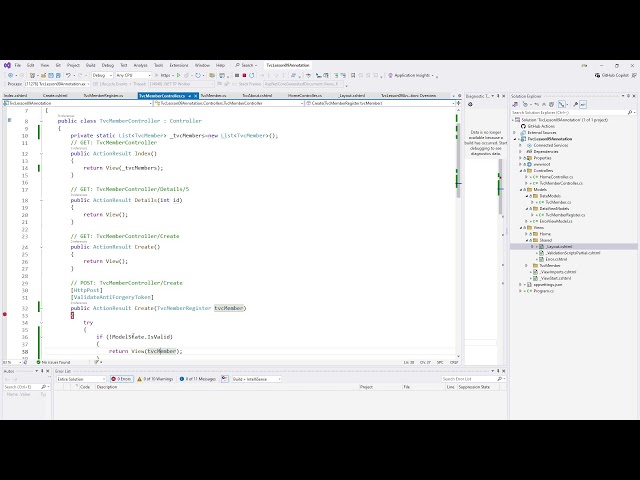Click the No issues found status indicator
Screen dimensions: 640x480
click(x=53, y=362)
